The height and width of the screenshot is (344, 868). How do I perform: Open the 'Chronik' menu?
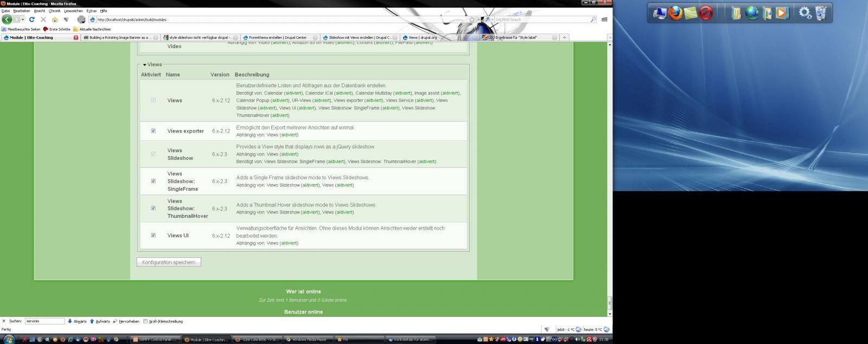click(x=55, y=11)
